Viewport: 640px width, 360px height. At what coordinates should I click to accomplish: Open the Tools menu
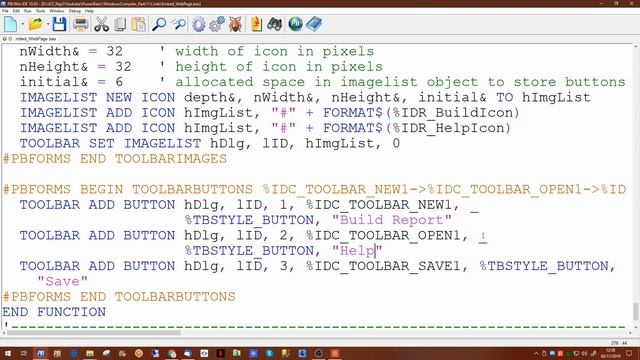(40, 11)
